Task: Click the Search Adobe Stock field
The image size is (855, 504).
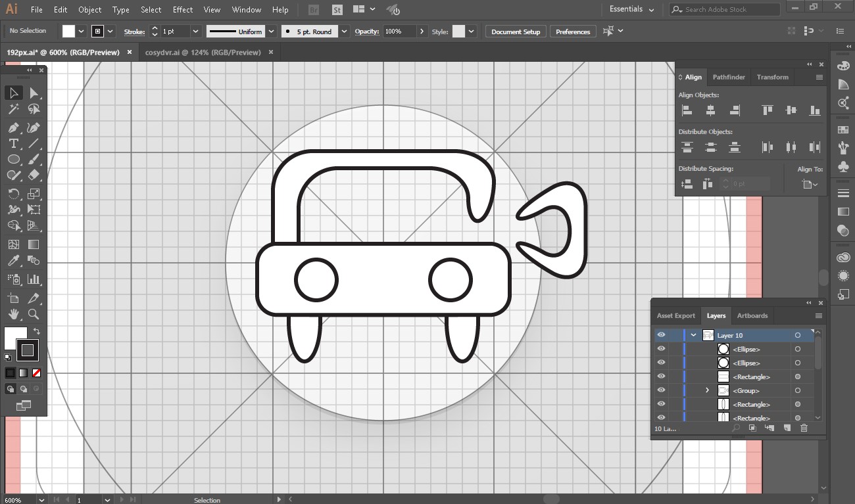Action: coord(725,9)
